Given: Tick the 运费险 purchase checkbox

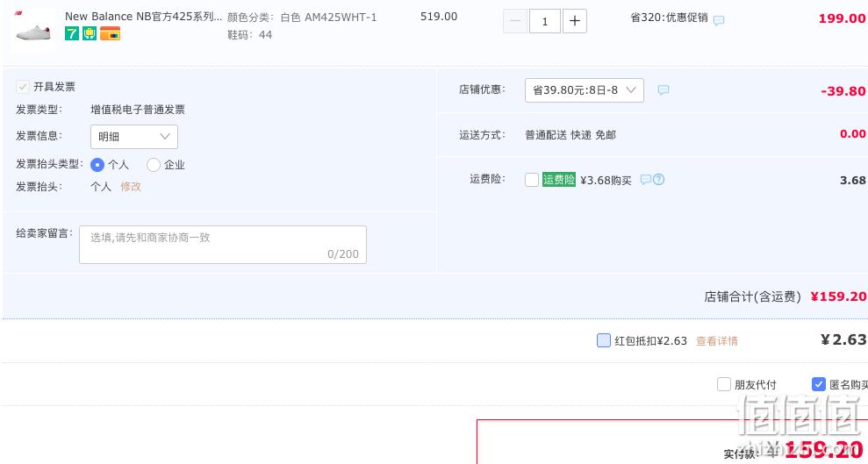Looking at the screenshot, I should coord(532,180).
